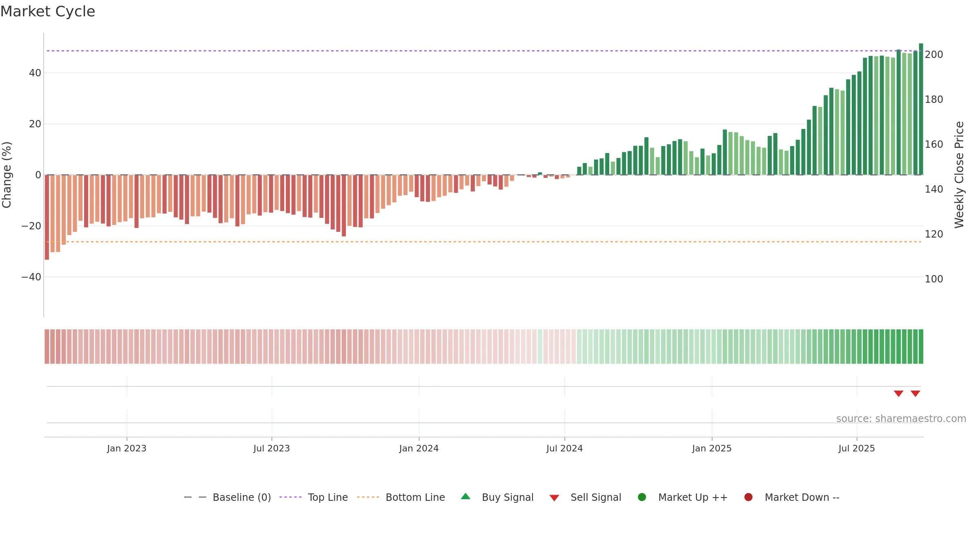Click the tallest green bar at chart's right end
Screen dimensions: 980x551
coord(921,109)
